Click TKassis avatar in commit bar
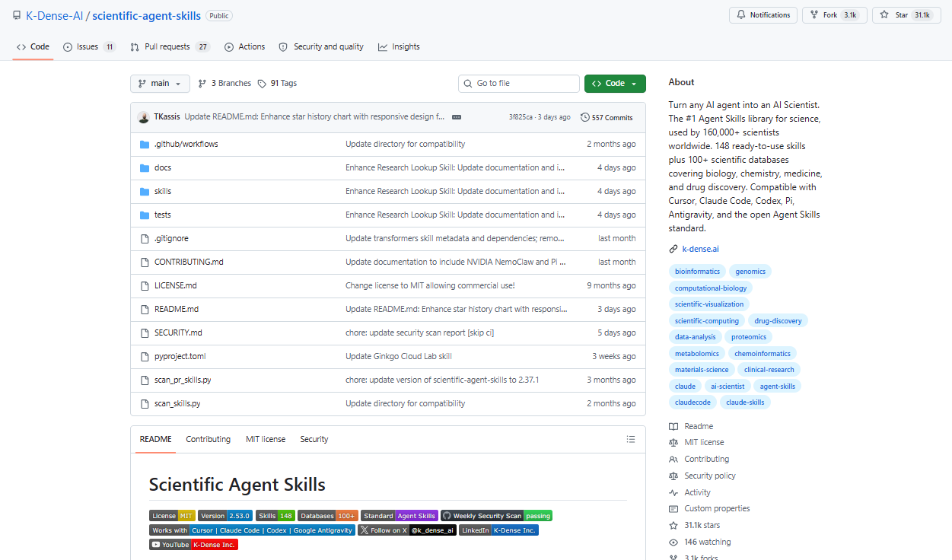Viewport: 952px width, 560px height. 143,117
